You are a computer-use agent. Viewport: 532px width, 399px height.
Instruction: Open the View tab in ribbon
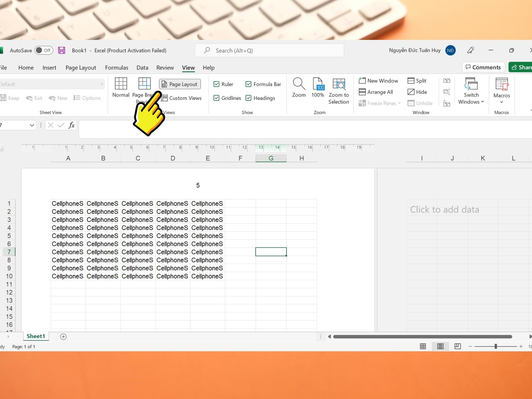click(x=188, y=68)
